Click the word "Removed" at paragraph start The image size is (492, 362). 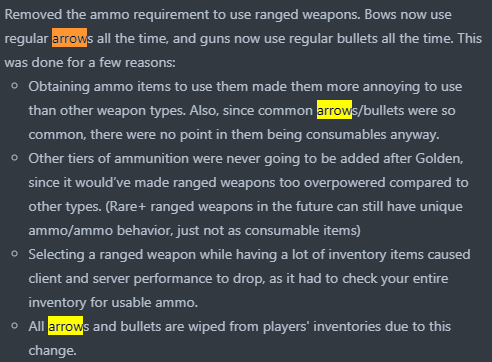[x=33, y=14]
